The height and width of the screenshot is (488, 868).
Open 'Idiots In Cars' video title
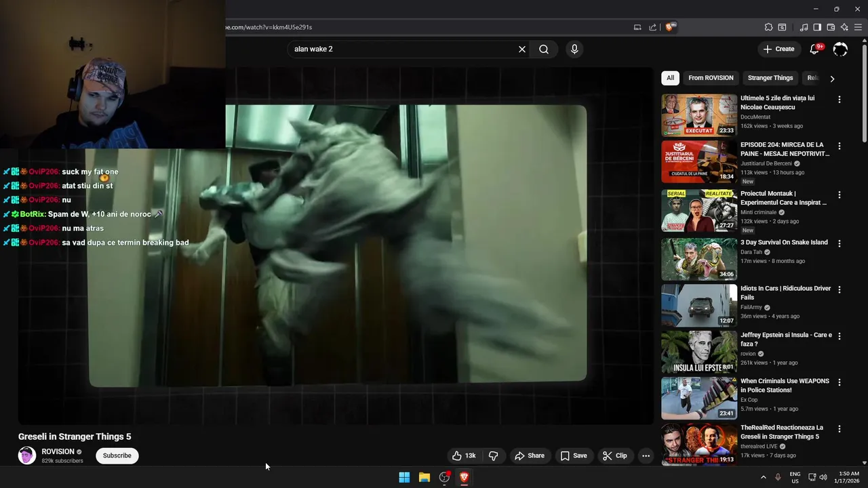(x=785, y=293)
